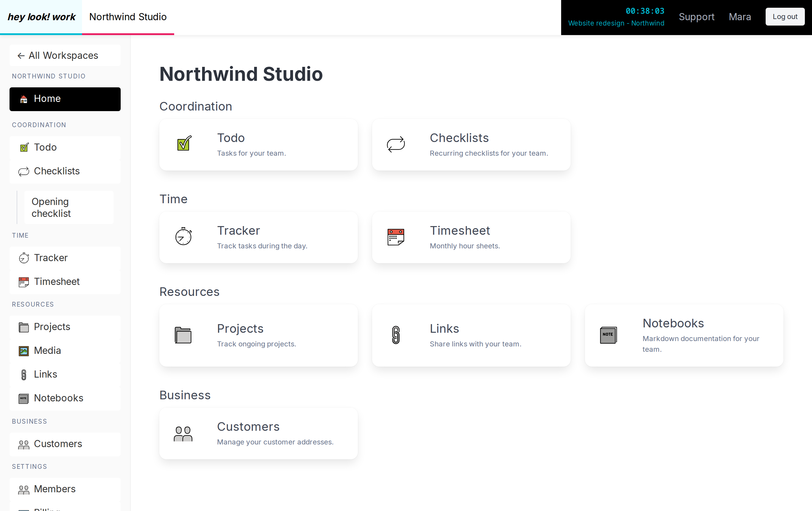
Task: Open the Links card title
Action: 444,329
